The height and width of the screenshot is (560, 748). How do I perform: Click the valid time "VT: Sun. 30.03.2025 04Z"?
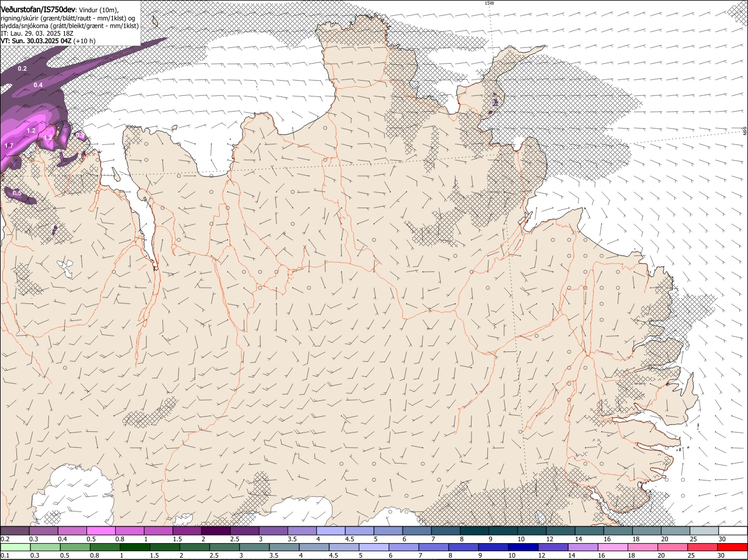tap(36, 41)
